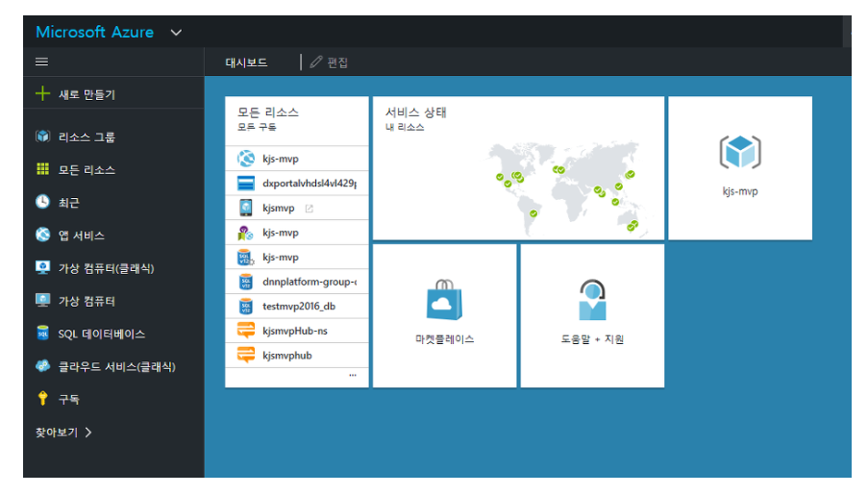Open the ellipsis menu in 모든 리소스 tile
Viewport: 868px width, 495px height.
click(353, 375)
